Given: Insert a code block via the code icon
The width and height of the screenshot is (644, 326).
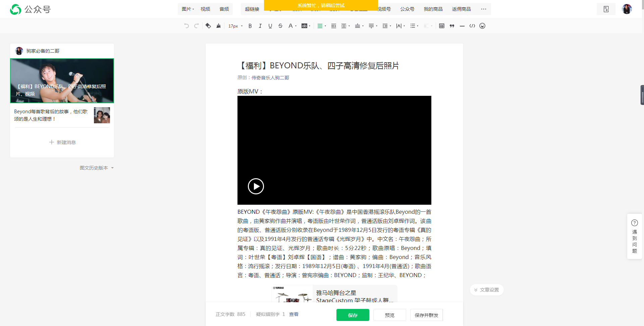Looking at the screenshot, I should [x=472, y=26].
